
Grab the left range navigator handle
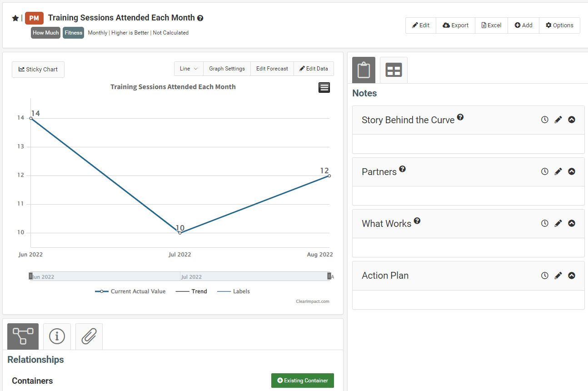(30, 276)
